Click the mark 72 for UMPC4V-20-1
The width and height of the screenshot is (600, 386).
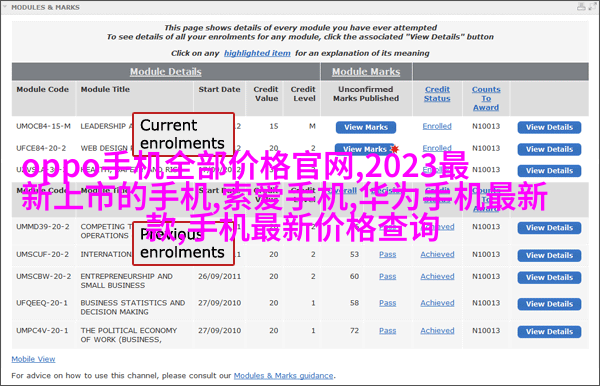click(354, 331)
